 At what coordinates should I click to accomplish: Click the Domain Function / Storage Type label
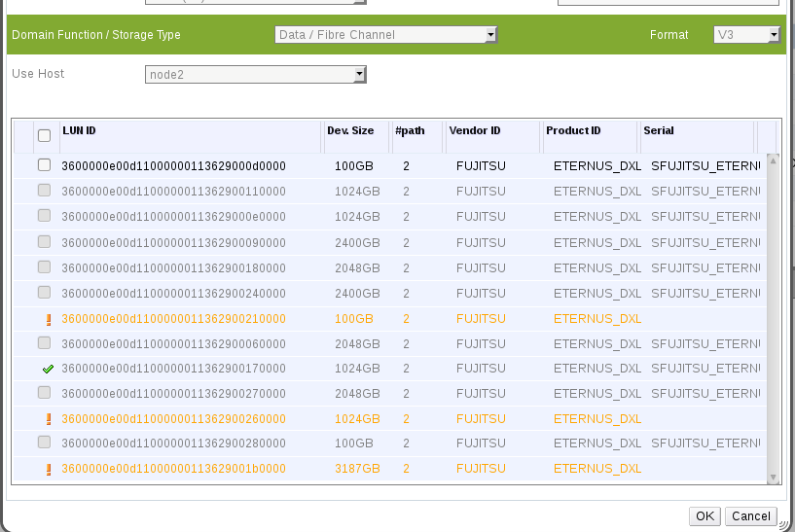[x=95, y=35]
